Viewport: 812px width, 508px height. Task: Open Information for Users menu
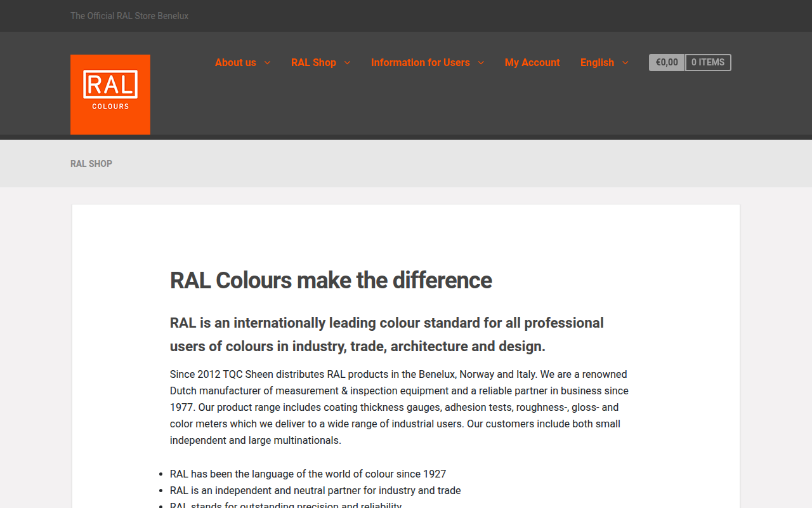pos(420,62)
